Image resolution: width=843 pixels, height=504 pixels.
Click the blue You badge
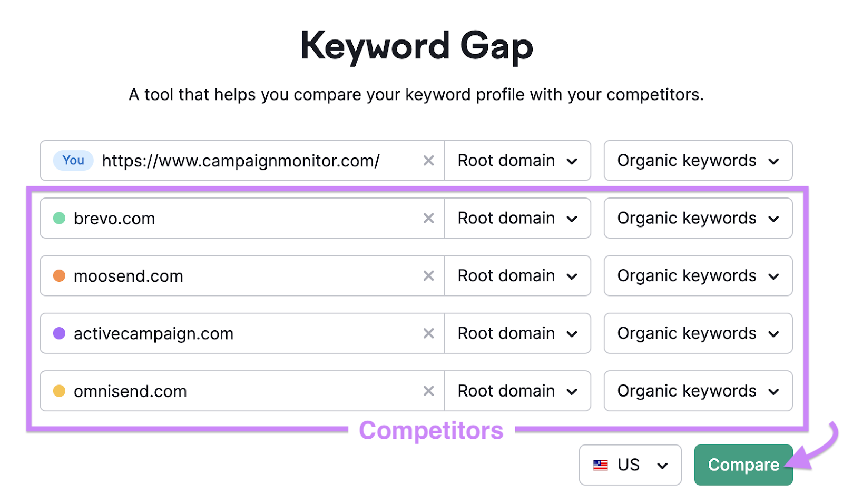click(73, 161)
